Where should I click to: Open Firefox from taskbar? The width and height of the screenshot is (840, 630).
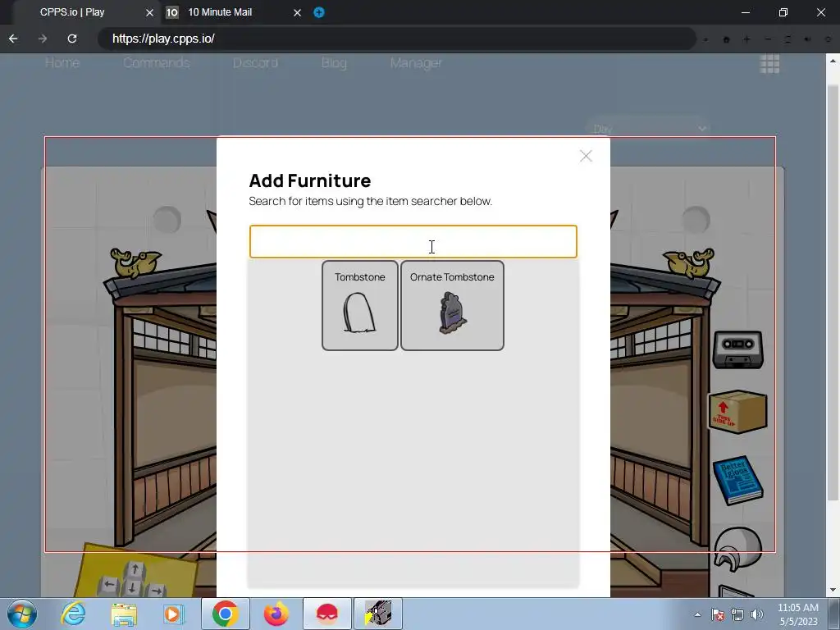(x=276, y=614)
